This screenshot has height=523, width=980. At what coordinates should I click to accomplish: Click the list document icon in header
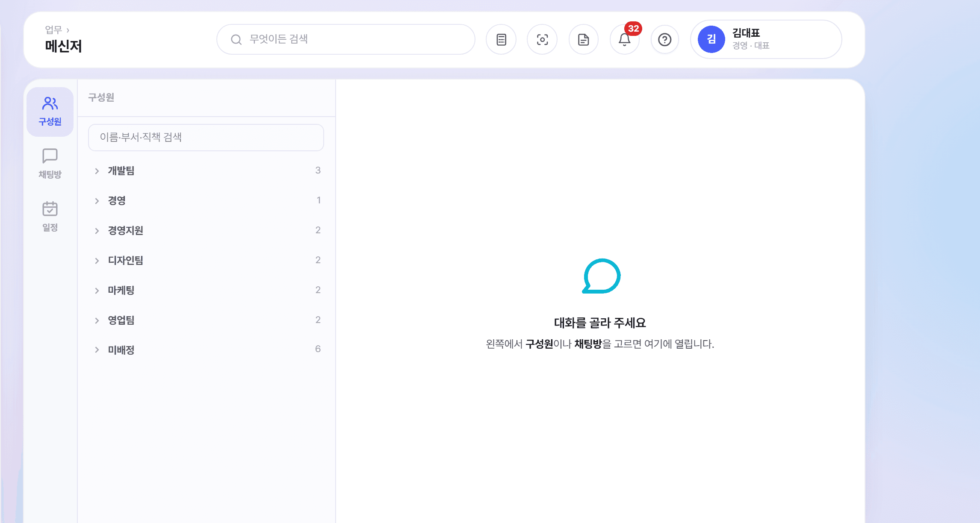(501, 40)
